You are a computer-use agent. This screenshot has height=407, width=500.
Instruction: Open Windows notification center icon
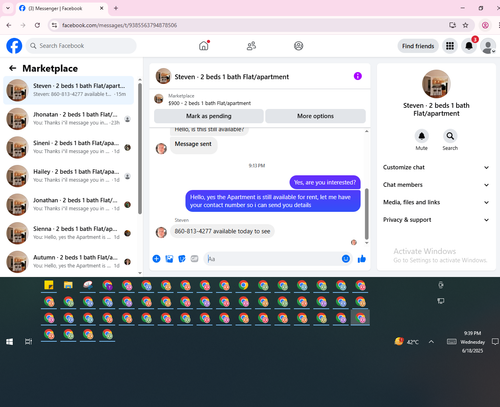point(495,342)
